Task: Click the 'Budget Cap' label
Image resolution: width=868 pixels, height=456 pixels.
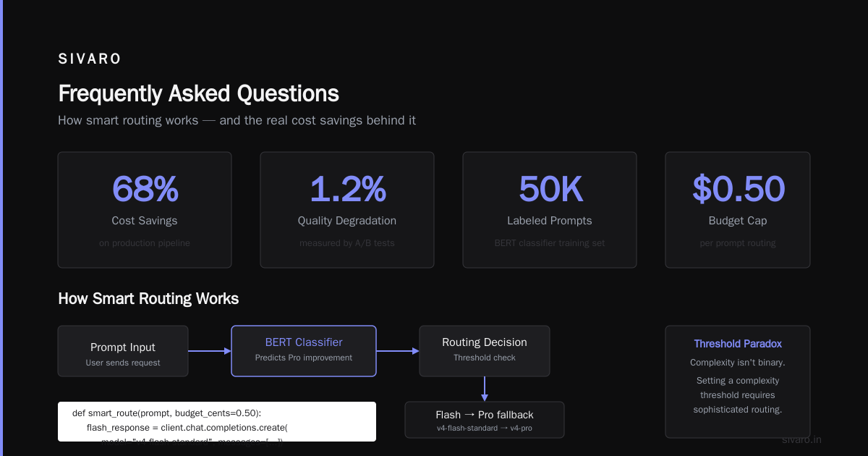Action: pos(738,221)
